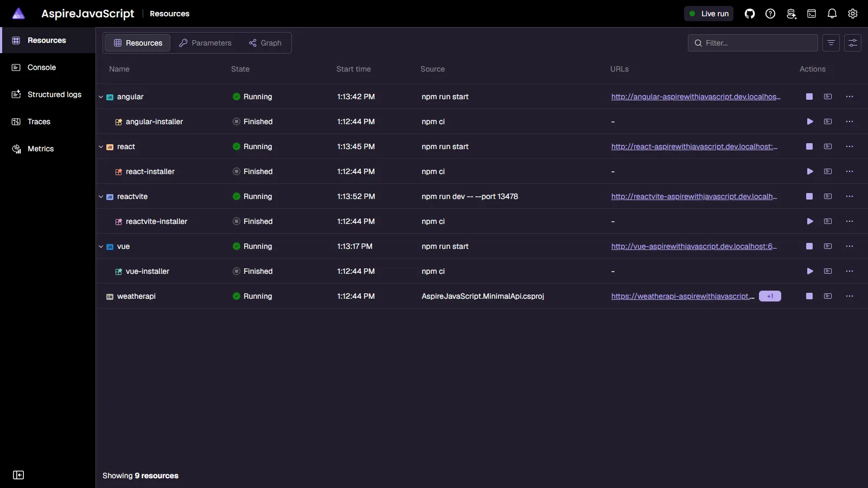Navigate to Traces in the sidebar
Image resolution: width=868 pixels, height=488 pixels.
(x=48, y=121)
